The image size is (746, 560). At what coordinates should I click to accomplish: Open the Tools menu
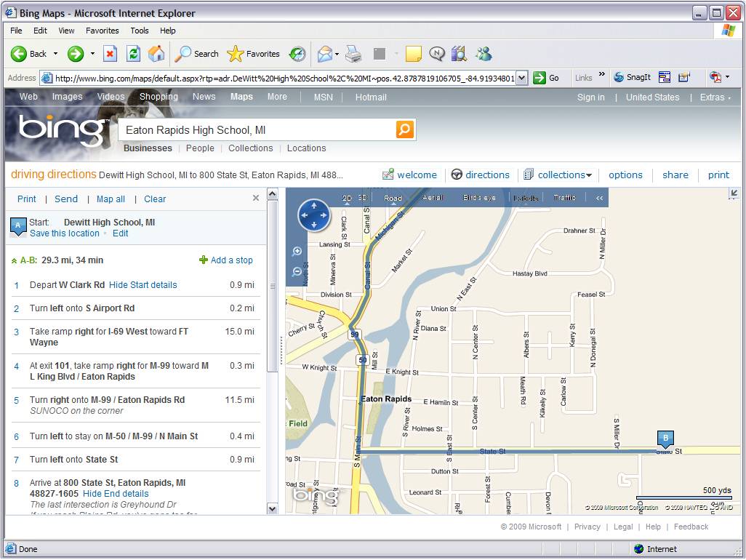140,31
